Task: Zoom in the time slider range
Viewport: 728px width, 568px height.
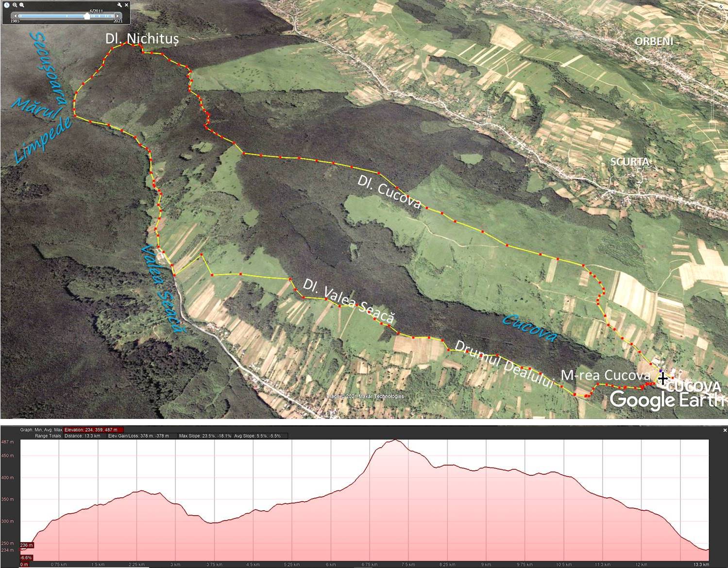Action: pos(22,5)
